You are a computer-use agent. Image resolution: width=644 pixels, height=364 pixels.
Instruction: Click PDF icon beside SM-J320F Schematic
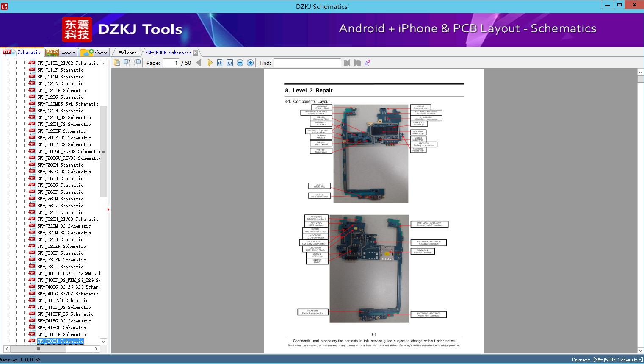pos(32,212)
